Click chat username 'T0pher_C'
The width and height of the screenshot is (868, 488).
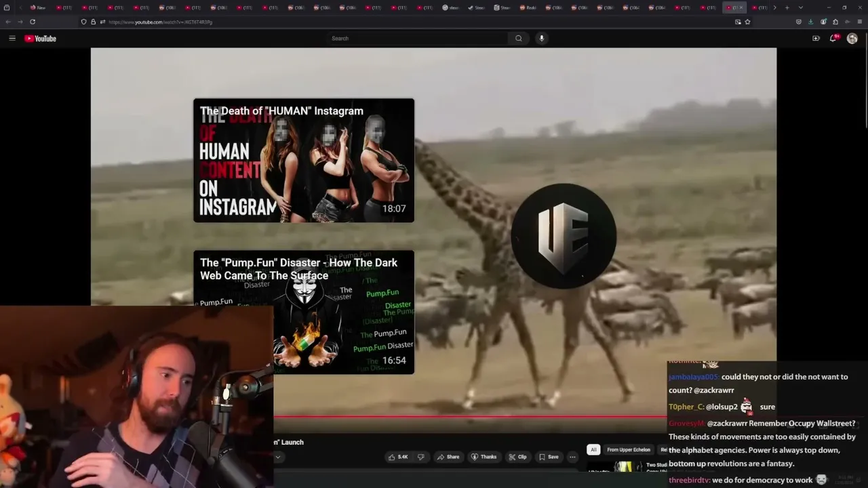click(x=686, y=407)
